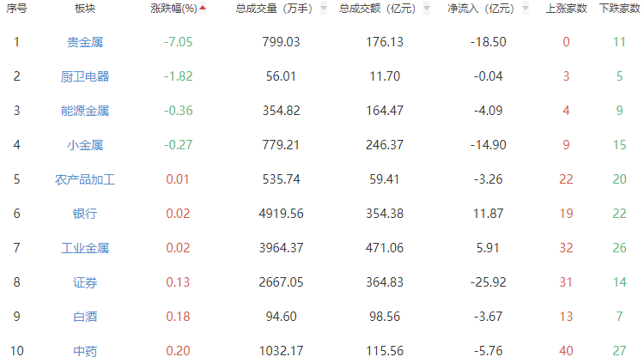Go to the 银行 sector page
The height and width of the screenshot is (363, 644).
click(85, 214)
